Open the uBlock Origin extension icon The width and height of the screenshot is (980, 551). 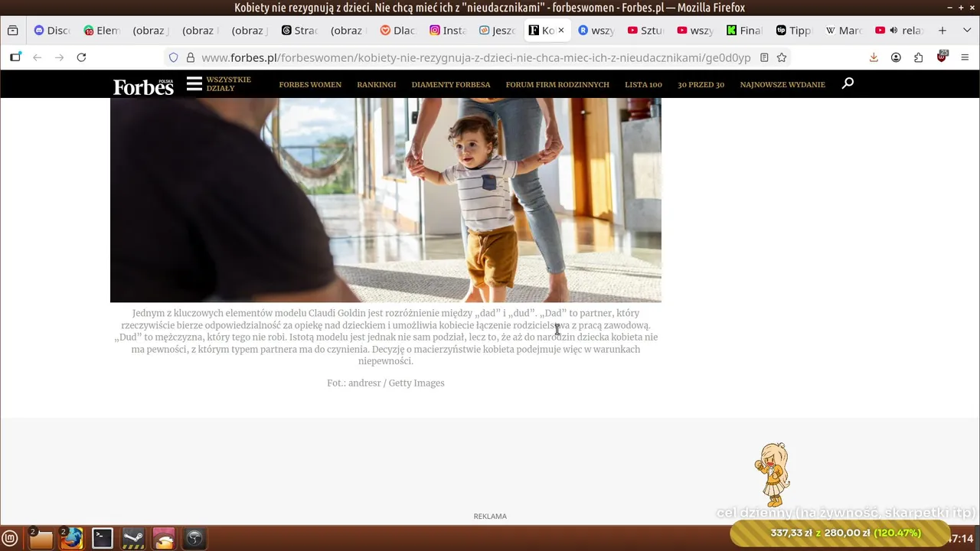pos(942,57)
